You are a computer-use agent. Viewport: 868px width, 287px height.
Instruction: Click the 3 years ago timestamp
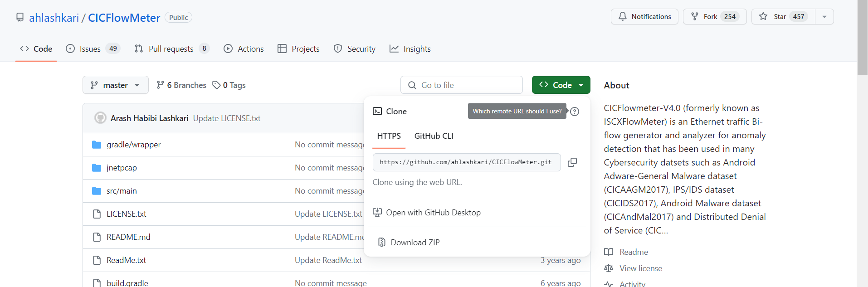[561, 260]
